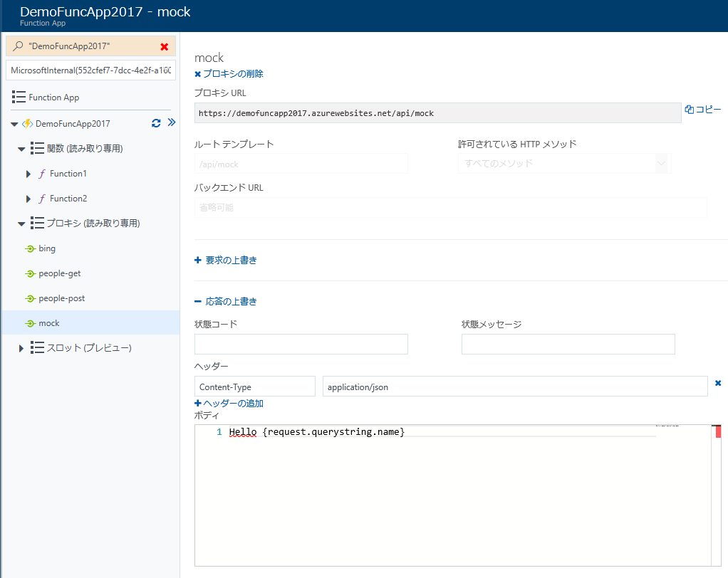
Task: Click the f icon beside Function2
Action: pyautogui.click(x=42, y=199)
